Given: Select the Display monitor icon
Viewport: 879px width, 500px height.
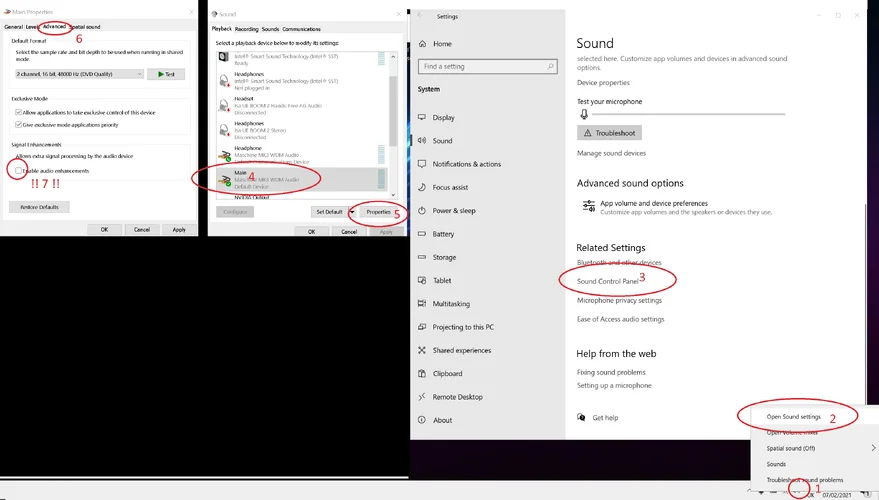Looking at the screenshot, I should point(422,117).
